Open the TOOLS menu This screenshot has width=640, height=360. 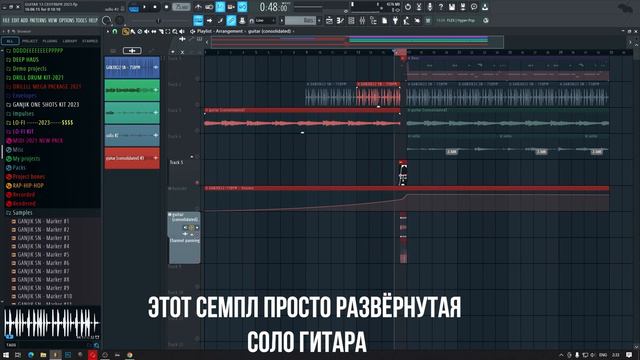tap(81, 20)
